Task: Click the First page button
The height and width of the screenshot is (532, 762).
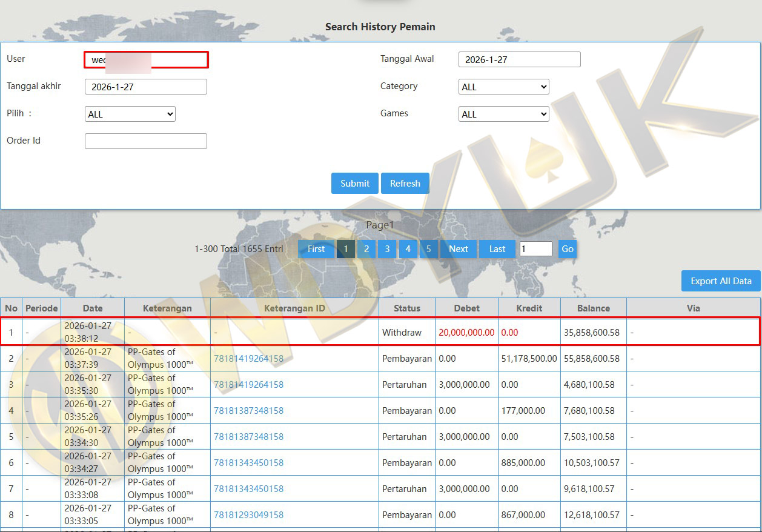Action: 316,249
